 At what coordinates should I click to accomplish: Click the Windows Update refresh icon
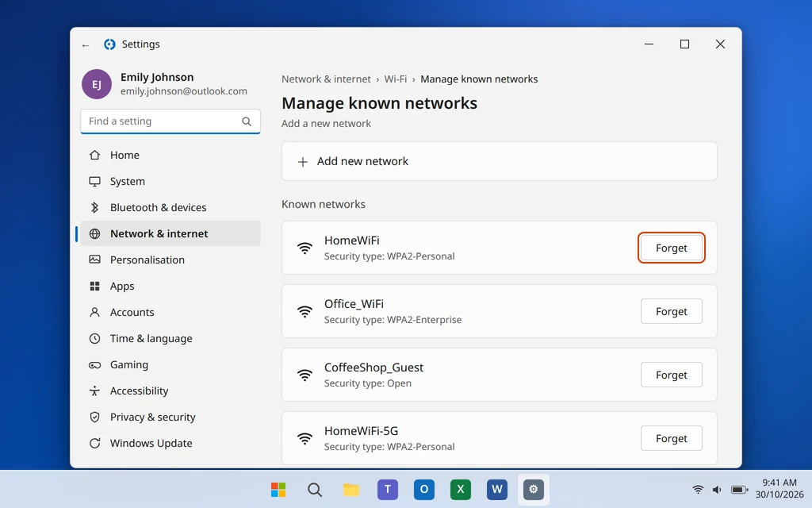[95, 443]
